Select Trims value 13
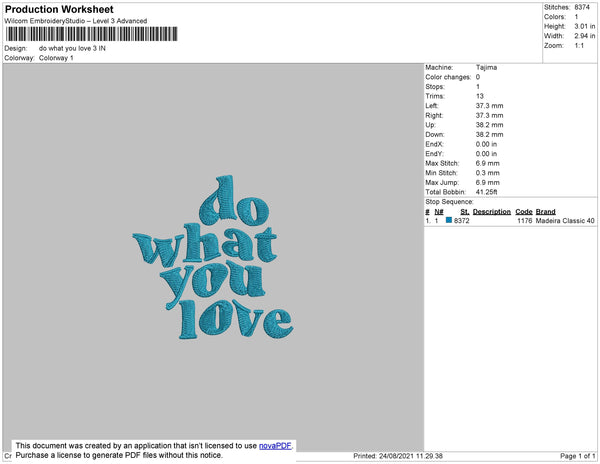 coord(480,96)
